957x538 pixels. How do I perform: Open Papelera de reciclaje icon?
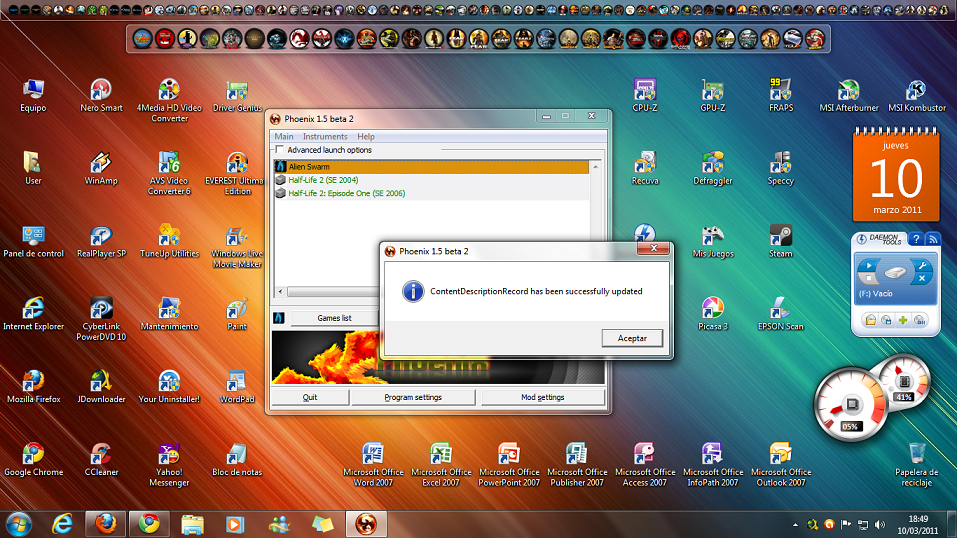[917, 465]
